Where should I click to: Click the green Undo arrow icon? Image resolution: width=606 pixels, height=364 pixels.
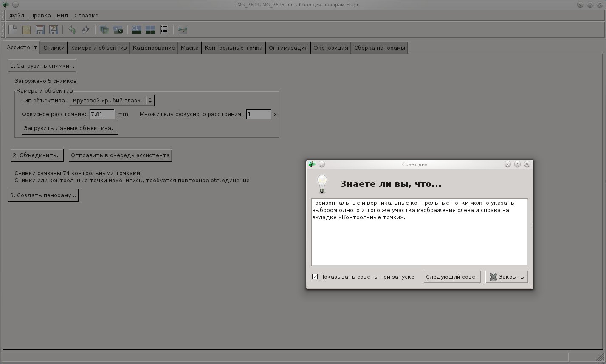coord(72,30)
